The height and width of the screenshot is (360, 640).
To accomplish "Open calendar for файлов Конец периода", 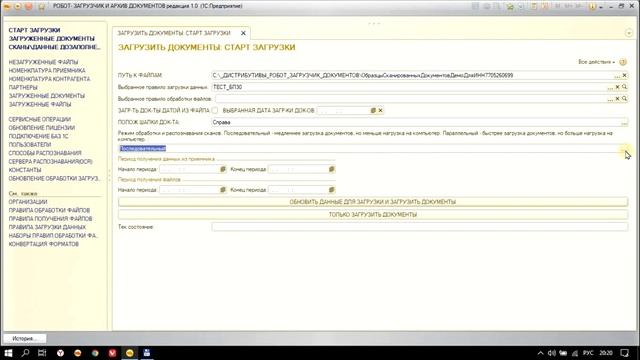I will click(331, 190).
